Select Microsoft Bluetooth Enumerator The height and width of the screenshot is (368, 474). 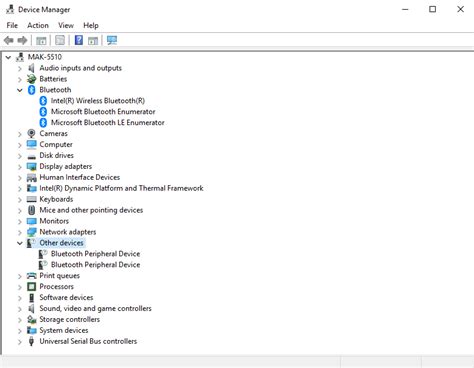click(103, 112)
